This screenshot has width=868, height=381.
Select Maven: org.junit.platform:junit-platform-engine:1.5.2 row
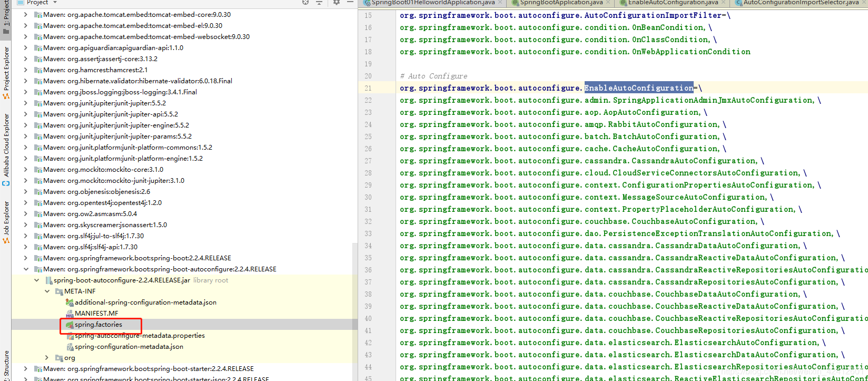click(x=184, y=159)
